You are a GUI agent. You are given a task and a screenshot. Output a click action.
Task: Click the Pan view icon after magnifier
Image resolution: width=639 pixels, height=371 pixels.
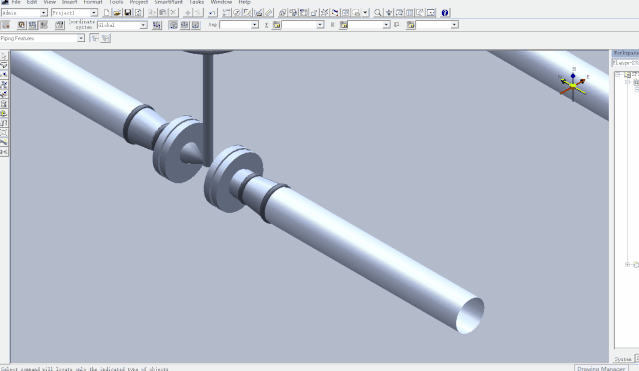(x=388, y=13)
